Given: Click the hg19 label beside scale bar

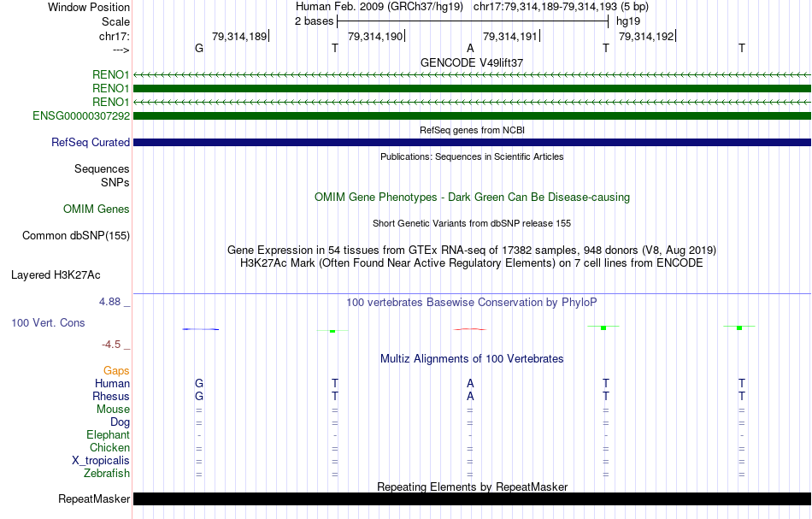Looking at the screenshot, I should tap(627, 21).
